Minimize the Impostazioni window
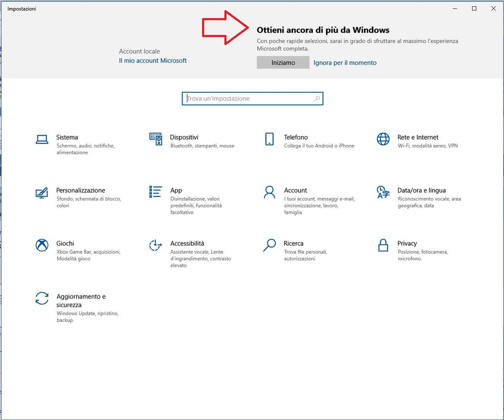 tap(455, 9)
